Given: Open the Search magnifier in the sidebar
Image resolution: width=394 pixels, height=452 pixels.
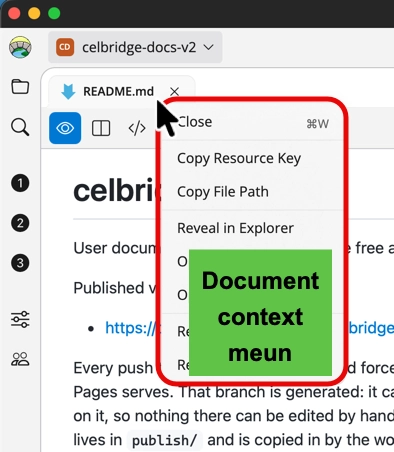Looking at the screenshot, I should [x=20, y=127].
